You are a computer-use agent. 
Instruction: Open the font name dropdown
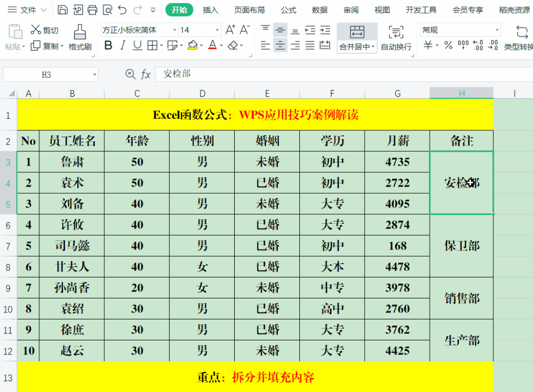click(x=174, y=30)
